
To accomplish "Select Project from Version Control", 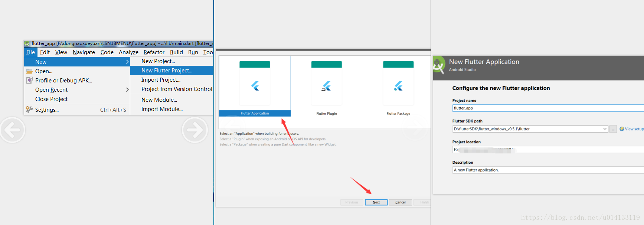I will [172, 89].
